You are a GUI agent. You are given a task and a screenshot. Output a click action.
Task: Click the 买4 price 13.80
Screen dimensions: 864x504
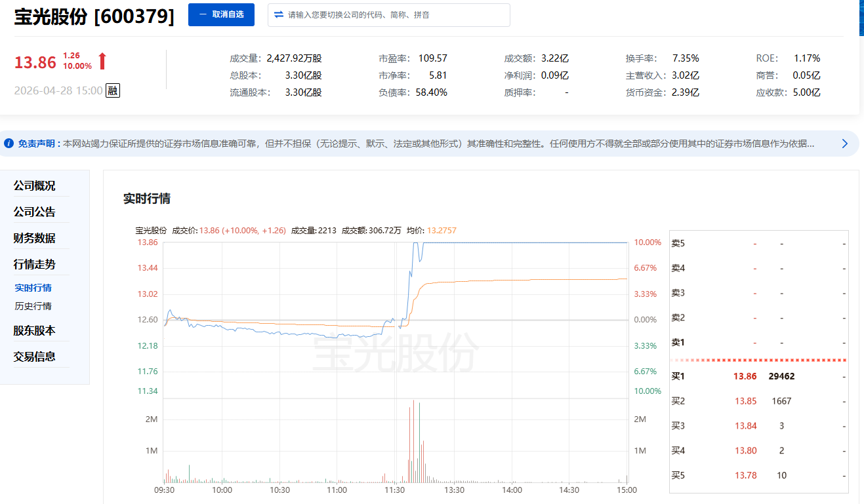point(746,451)
